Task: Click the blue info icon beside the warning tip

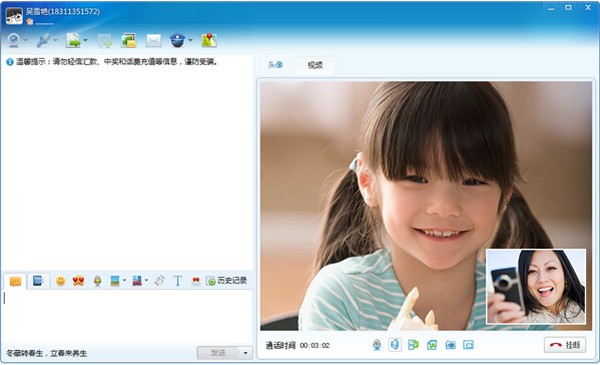Action: coord(10,62)
